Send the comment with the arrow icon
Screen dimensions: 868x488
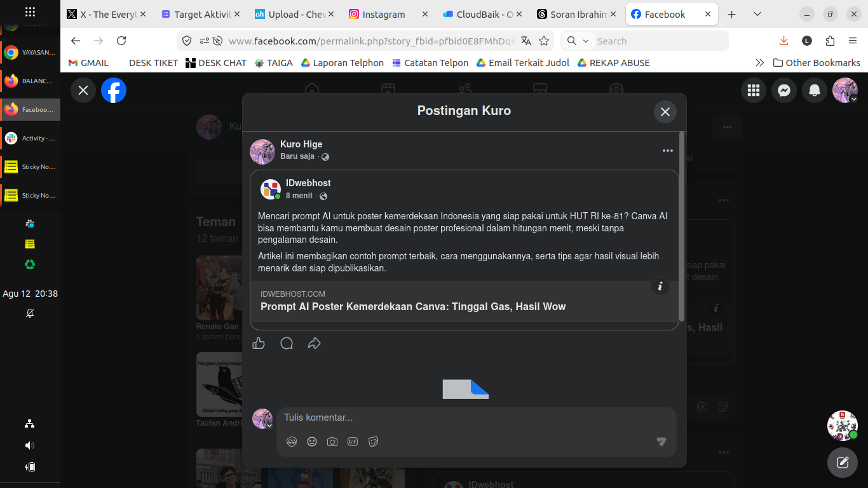661,442
